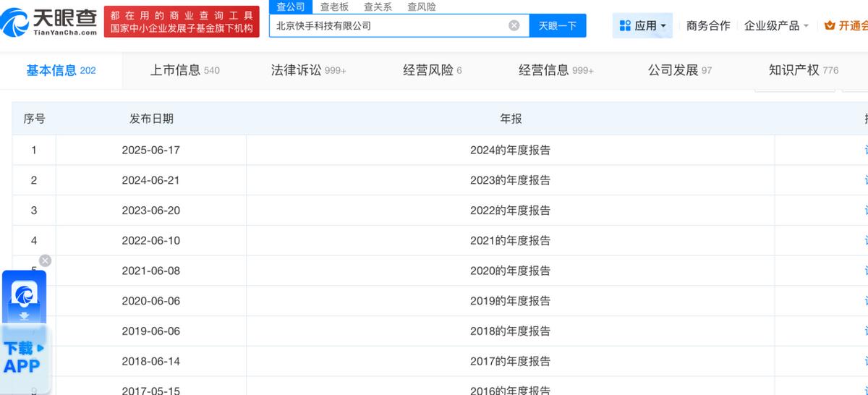Open the 经营信息 tab
This screenshot has height=395, width=868.
pos(556,70)
